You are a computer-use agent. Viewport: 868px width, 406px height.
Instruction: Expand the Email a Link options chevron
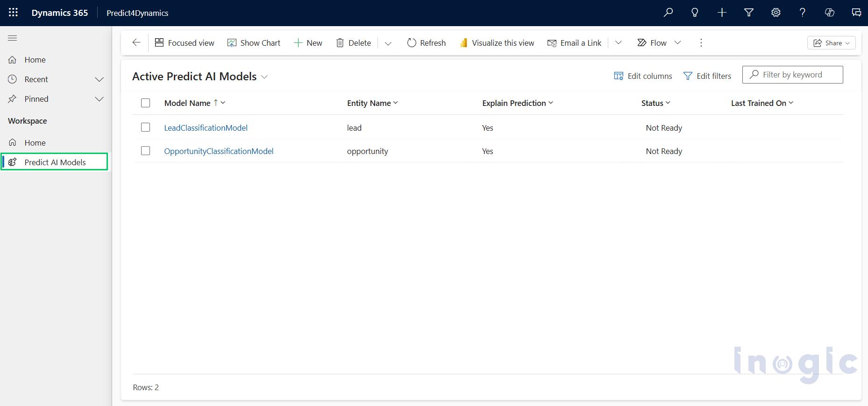point(619,43)
